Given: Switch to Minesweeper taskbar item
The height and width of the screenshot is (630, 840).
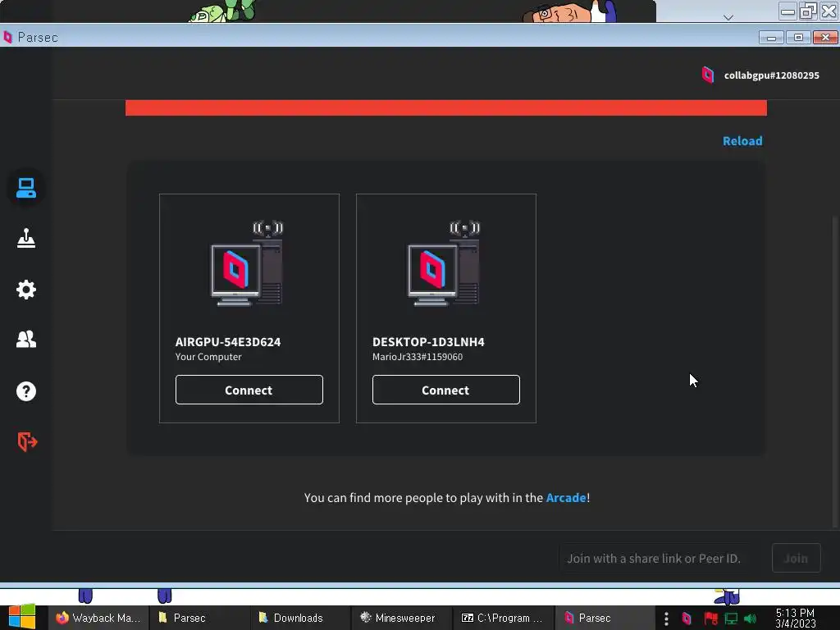Looking at the screenshot, I should click(401, 618).
